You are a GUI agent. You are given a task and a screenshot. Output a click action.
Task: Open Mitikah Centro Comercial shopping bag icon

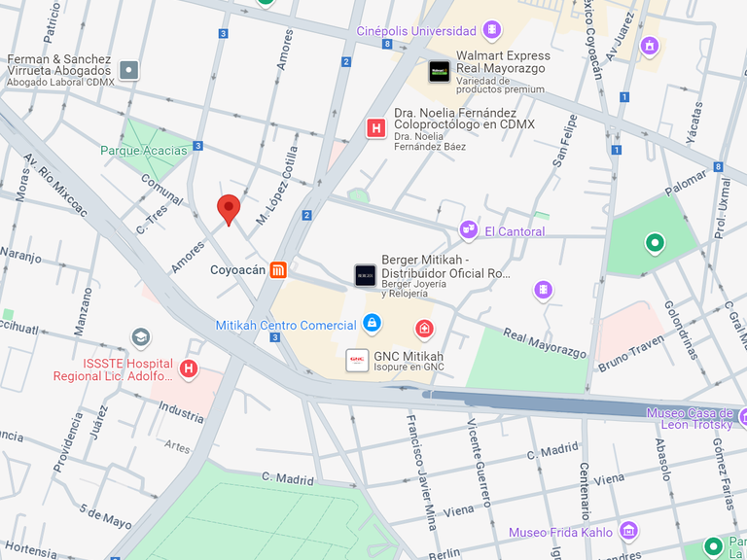(x=373, y=323)
